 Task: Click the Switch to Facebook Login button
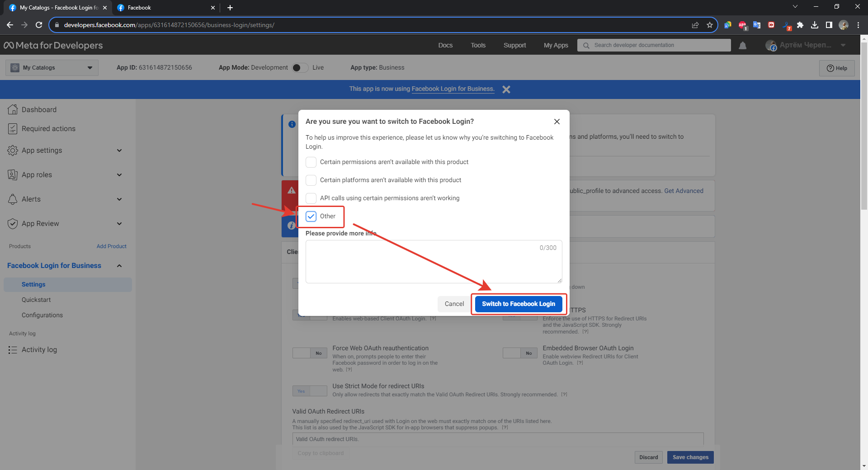518,304
